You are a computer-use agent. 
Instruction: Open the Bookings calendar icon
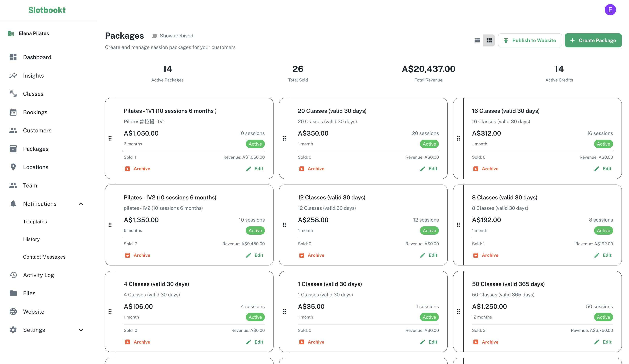point(13,112)
